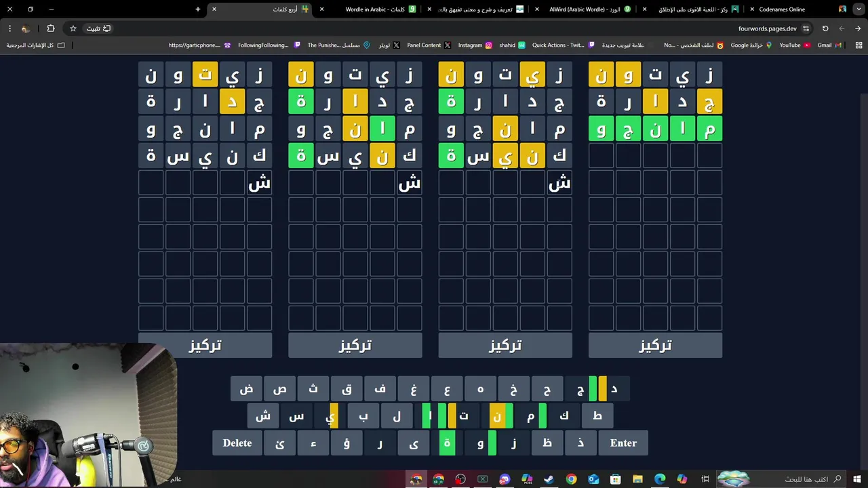Switch to the ركز tab
Viewport: 868px width, 488px height.
tap(693, 9)
